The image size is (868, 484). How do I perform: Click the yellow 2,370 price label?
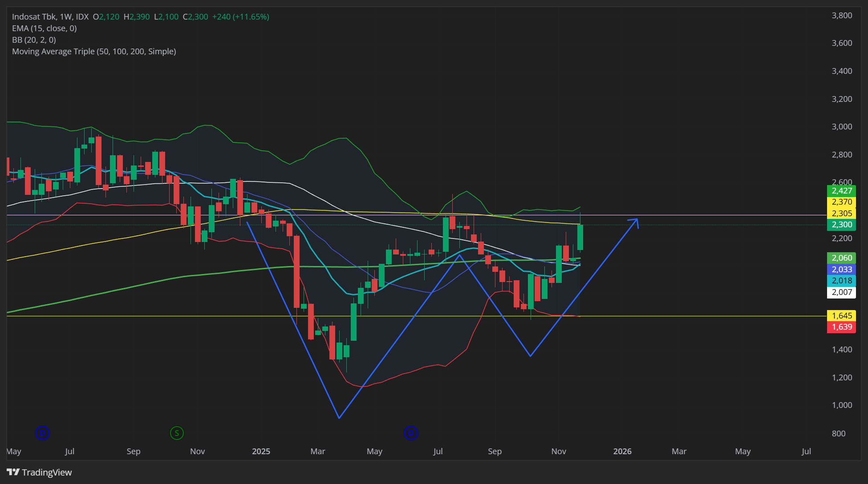pyautogui.click(x=841, y=202)
